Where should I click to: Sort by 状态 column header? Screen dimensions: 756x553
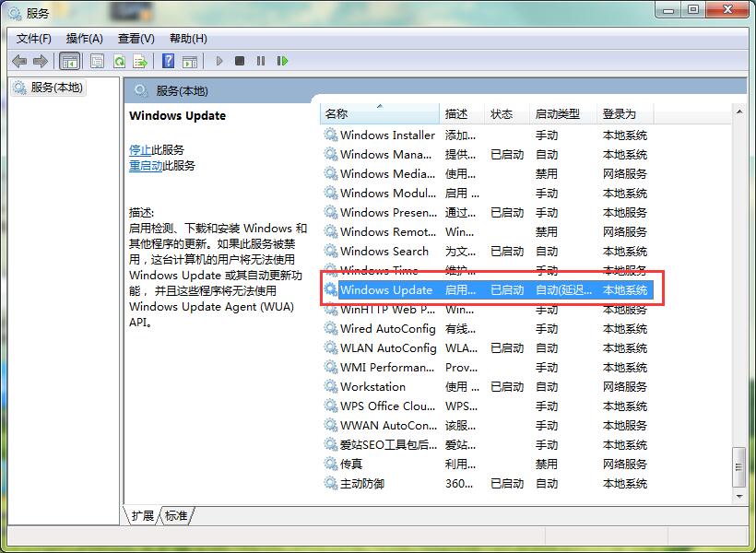pyautogui.click(x=507, y=113)
